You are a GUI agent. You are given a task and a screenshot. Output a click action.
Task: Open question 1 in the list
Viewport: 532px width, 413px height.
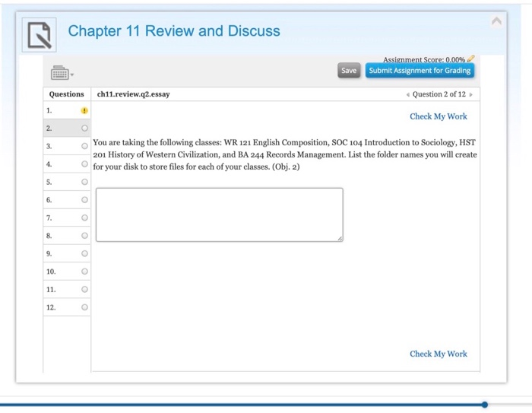[67, 110]
